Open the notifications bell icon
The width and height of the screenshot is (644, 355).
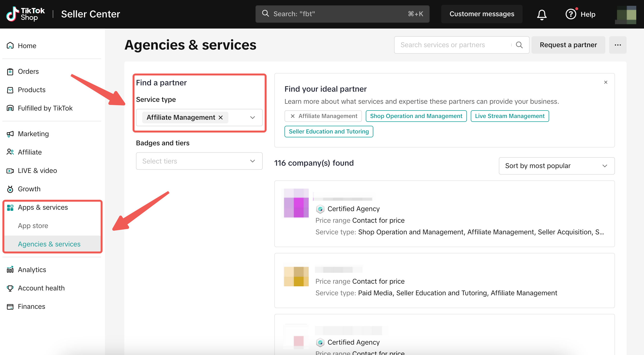(x=541, y=14)
